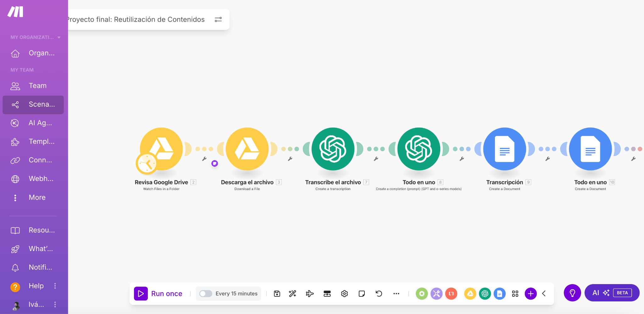Collapse the favorites with the left chevron
This screenshot has height=314, width=644.
coord(544,294)
